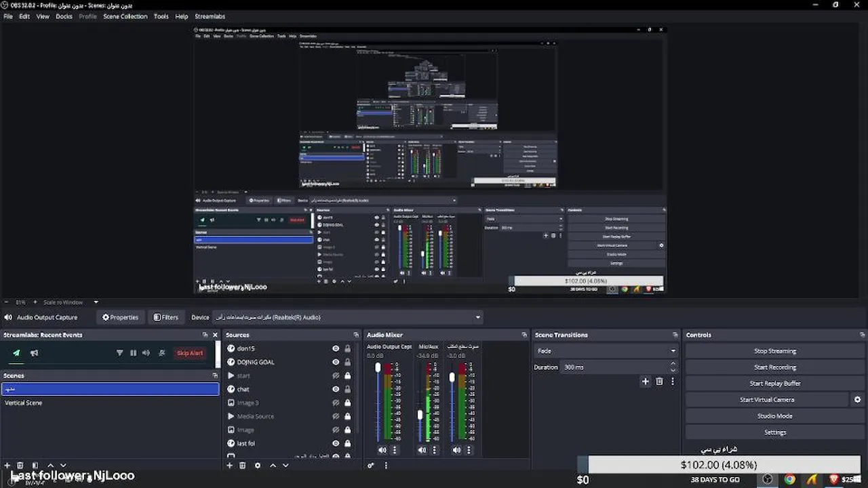This screenshot has width=868, height=488.
Task: Click the Audio Output Capture volume fader
Action: (378, 367)
